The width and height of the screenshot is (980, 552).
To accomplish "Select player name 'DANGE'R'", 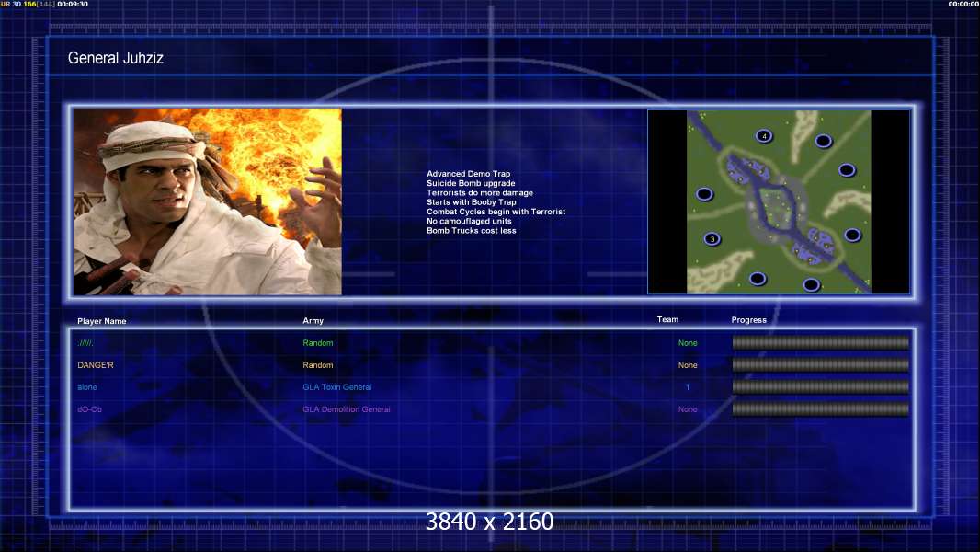I will 96,365.
